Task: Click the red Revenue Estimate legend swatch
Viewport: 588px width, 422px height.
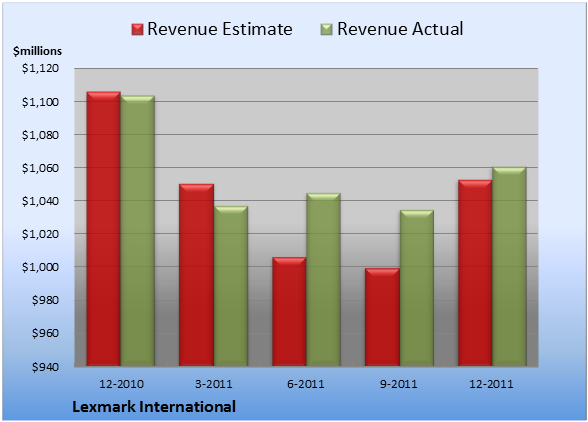Action: coord(137,29)
